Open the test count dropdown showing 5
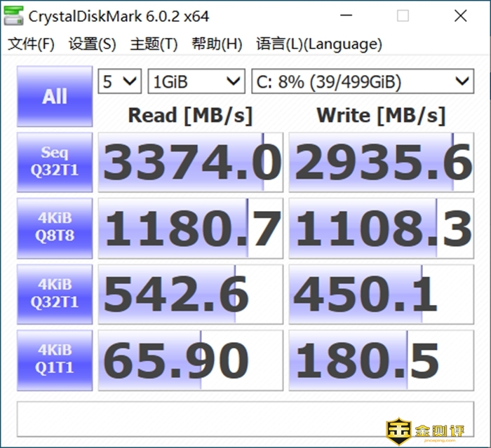This screenshot has width=491, height=448. click(x=119, y=82)
